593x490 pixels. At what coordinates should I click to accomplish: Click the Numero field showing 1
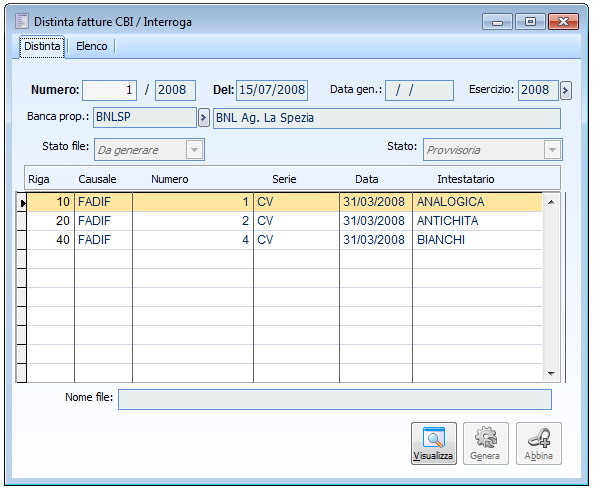pyautogui.click(x=109, y=90)
